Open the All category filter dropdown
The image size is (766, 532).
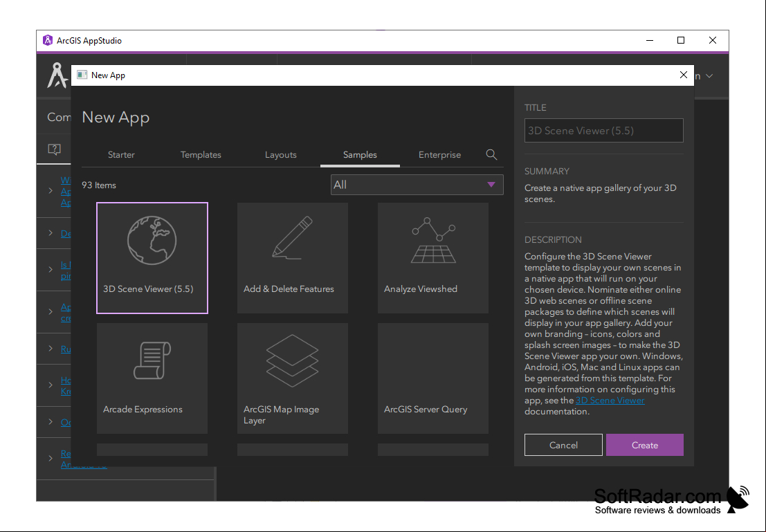click(x=417, y=185)
